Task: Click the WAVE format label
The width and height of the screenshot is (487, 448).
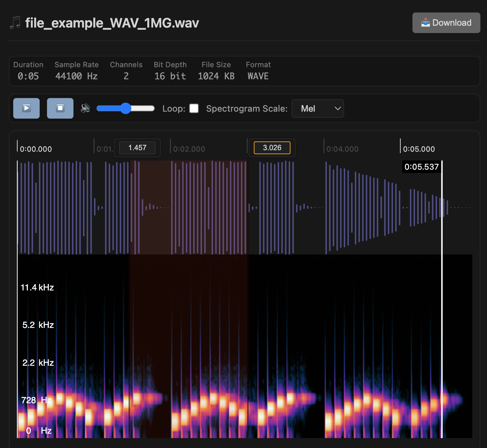Action: 258,76
